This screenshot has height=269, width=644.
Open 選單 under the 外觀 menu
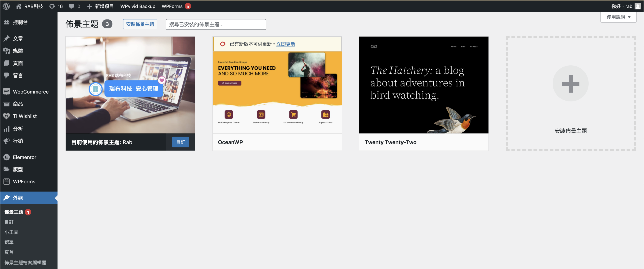[9, 242]
